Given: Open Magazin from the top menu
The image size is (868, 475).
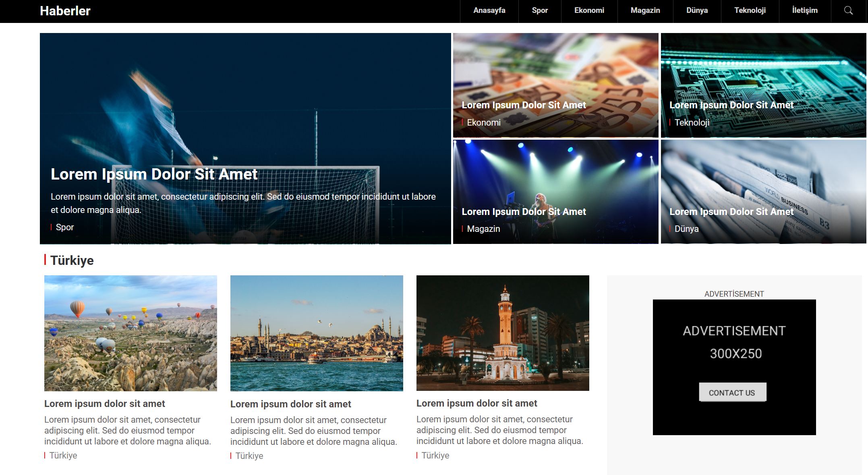Looking at the screenshot, I should click(645, 10).
